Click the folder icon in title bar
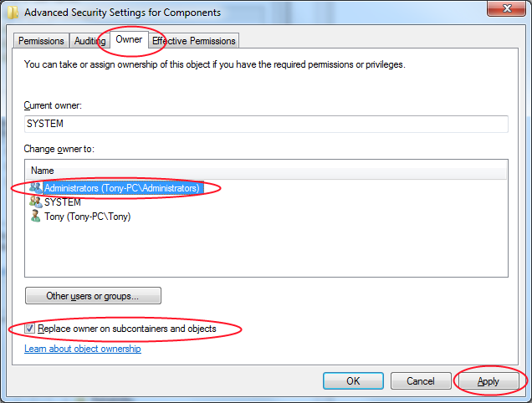 click(x=13, y=13)
